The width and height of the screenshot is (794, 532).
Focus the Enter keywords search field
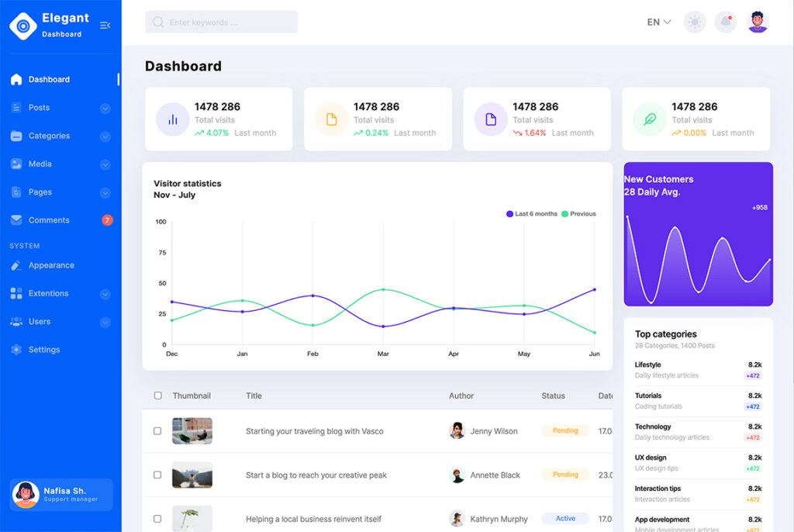pos(221,22)
